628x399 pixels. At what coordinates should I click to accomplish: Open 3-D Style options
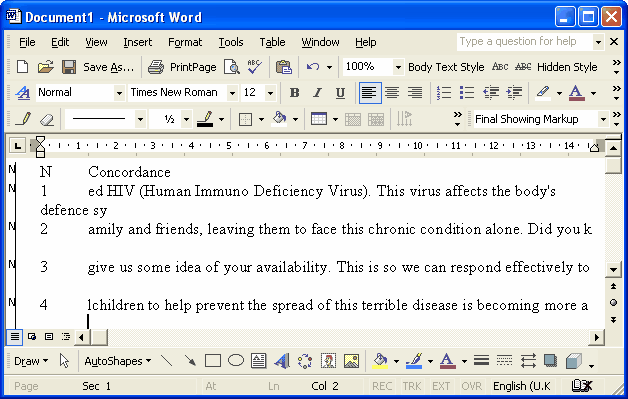tap(574, 361)
